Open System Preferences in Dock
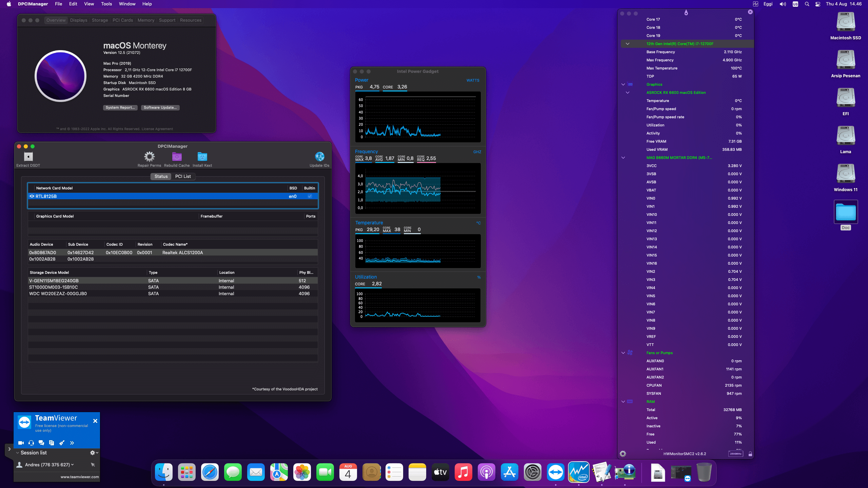This screenshot has height=488, width=868. point(533,472)
